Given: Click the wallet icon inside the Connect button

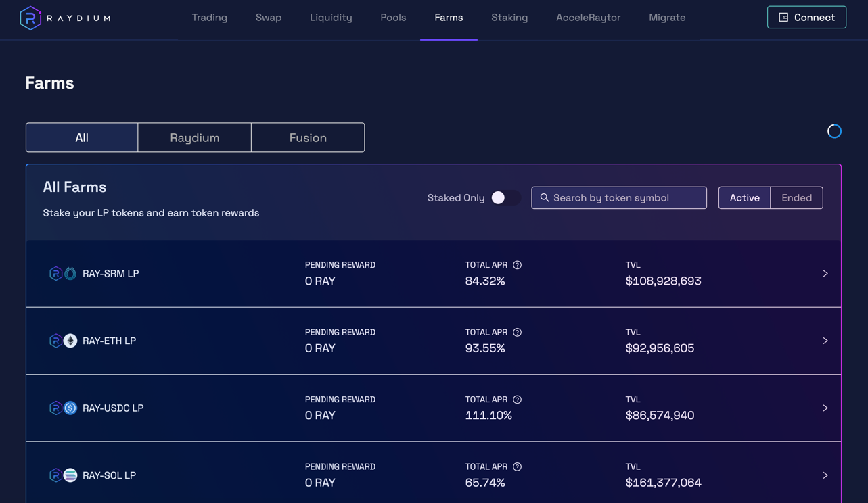Looking at the screenshot, I should tap(783, 17).
